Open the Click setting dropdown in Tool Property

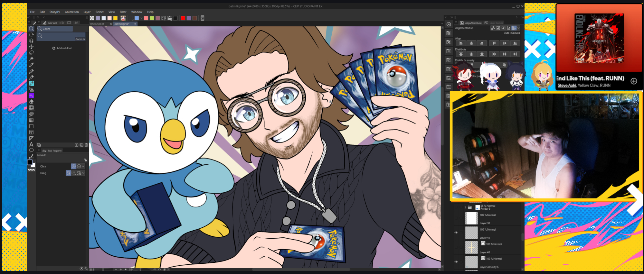tap(83, 166)
